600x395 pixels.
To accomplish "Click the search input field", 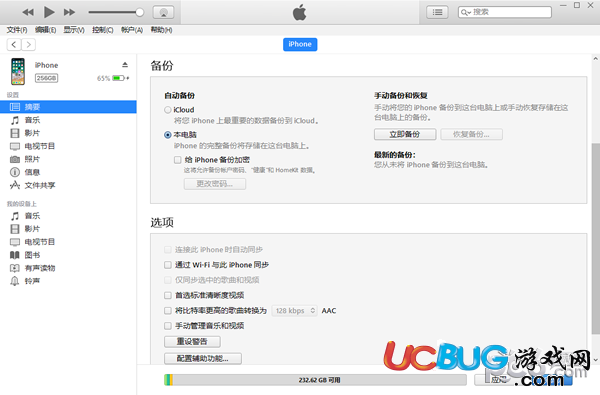I will click(505, 12).
